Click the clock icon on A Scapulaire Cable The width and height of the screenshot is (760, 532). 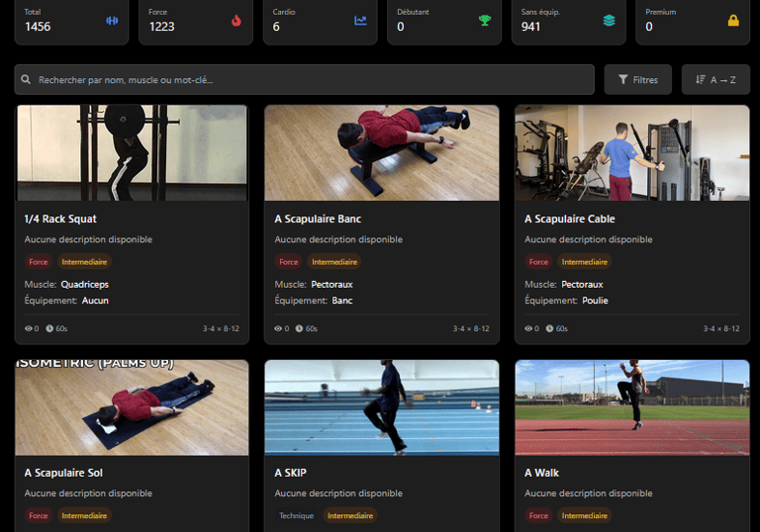click(x=549, y=328)
